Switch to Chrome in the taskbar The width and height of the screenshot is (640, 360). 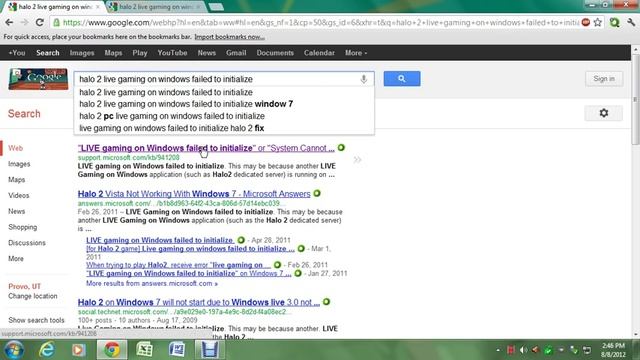point(111,350)
